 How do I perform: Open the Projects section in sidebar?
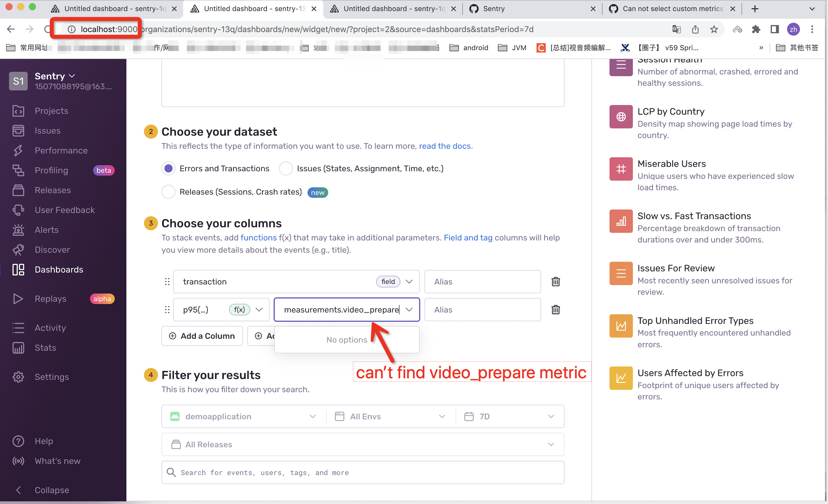[x=51, y=111]
